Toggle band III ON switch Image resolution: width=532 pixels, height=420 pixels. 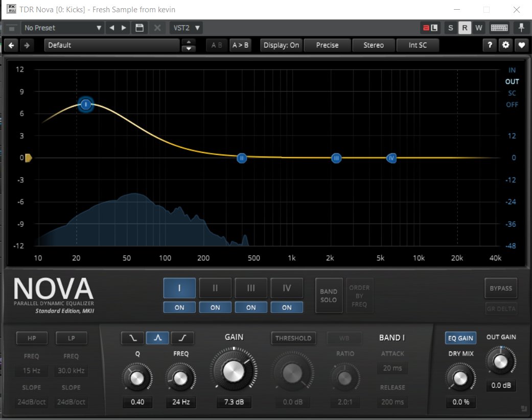[251, 307]
